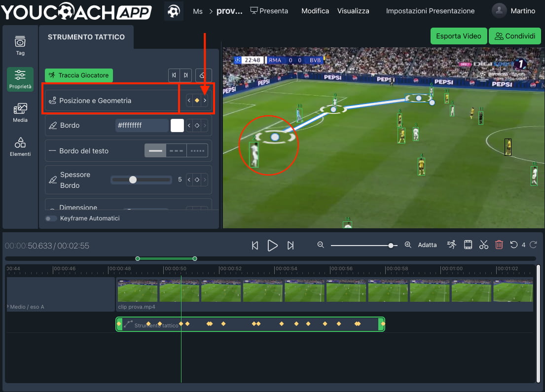Image resolution: width=545 pixels, height=392 pixels.
Task: Delete the selected element with the trash icon
Action: tap(499, 245)
